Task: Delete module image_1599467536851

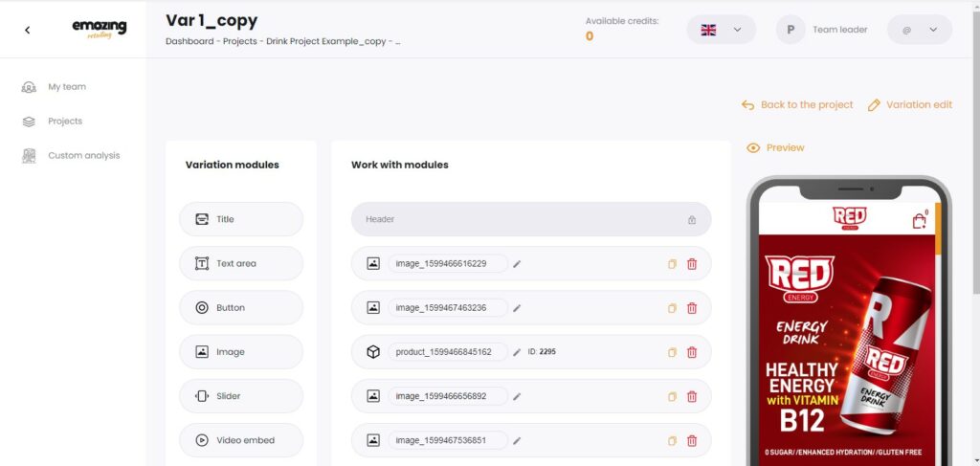Action: point(692,441)
